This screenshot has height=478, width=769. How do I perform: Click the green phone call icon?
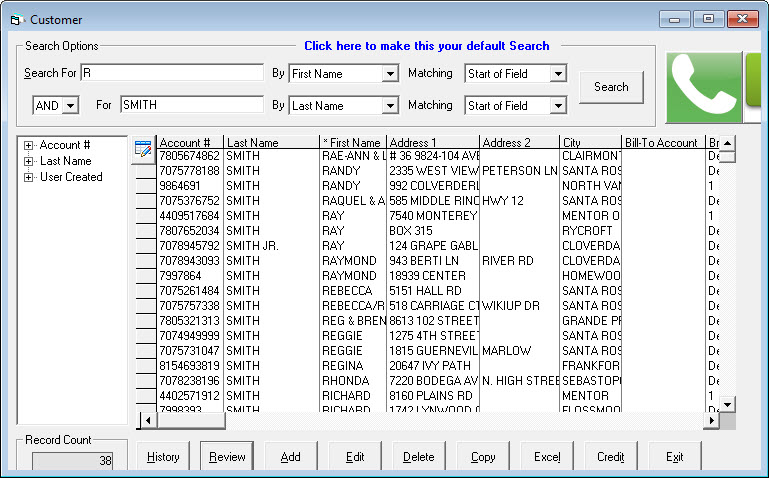click(x=704, y=87)
